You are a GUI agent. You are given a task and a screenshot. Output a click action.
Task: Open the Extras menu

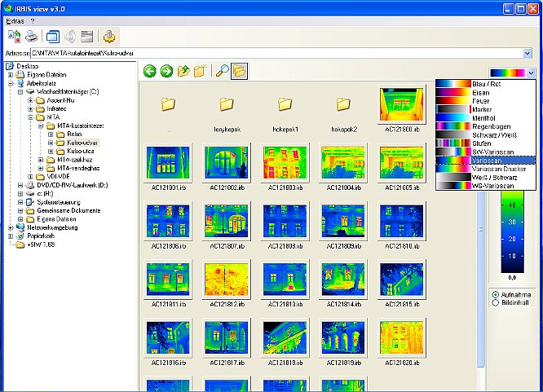click(15, 21)
